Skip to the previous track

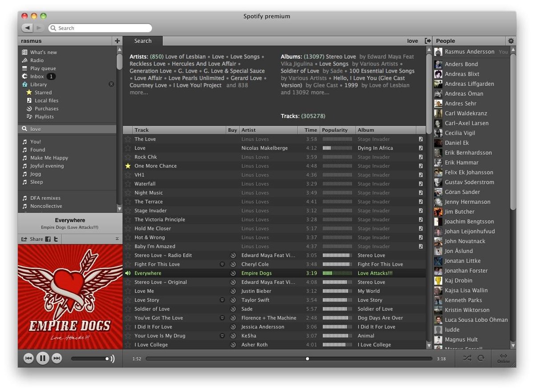(28, 359)
